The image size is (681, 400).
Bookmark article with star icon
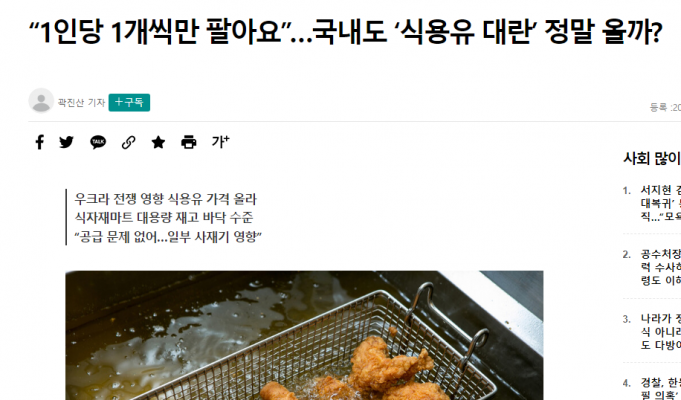[158, 142]
